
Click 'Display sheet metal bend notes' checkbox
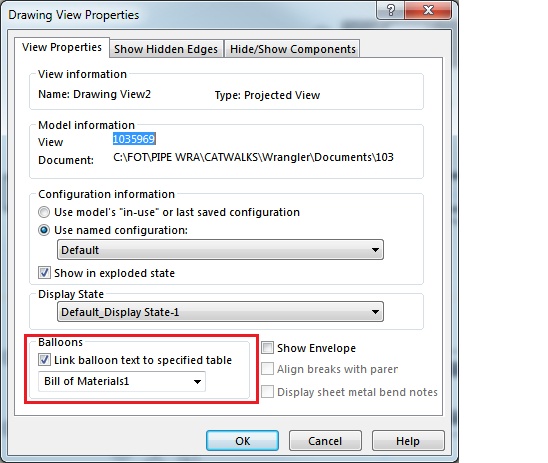(x=267, y=392)
